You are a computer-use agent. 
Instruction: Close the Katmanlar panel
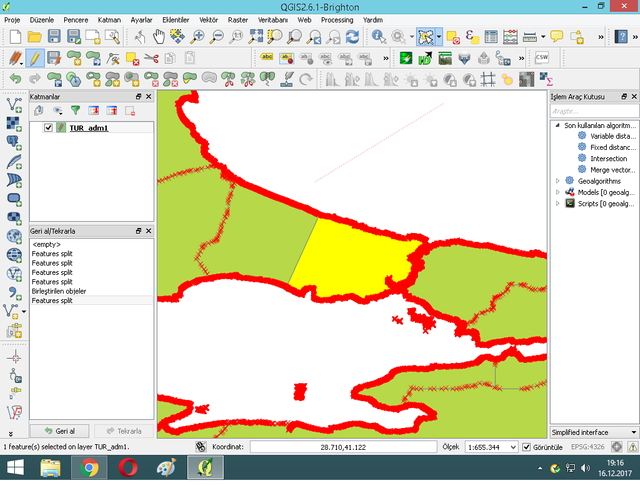coord(149,96)
